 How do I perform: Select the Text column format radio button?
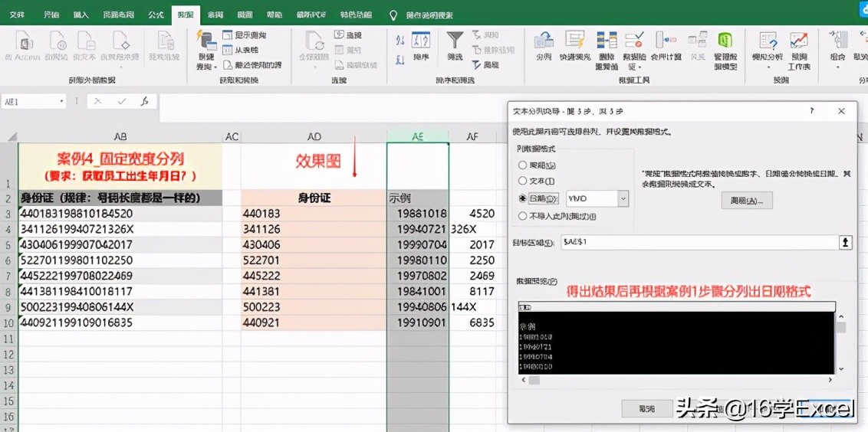pyautogui.click(x=522, y=181)
